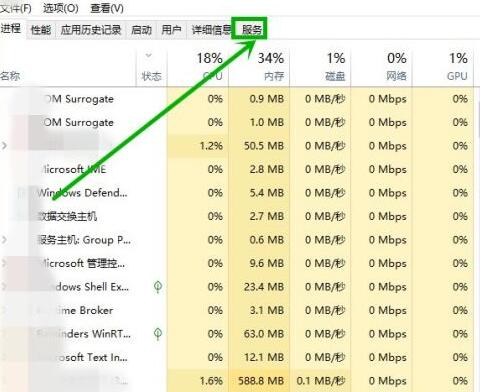Expand the Windows Shell Ex... row

click(x=4, y=287)
